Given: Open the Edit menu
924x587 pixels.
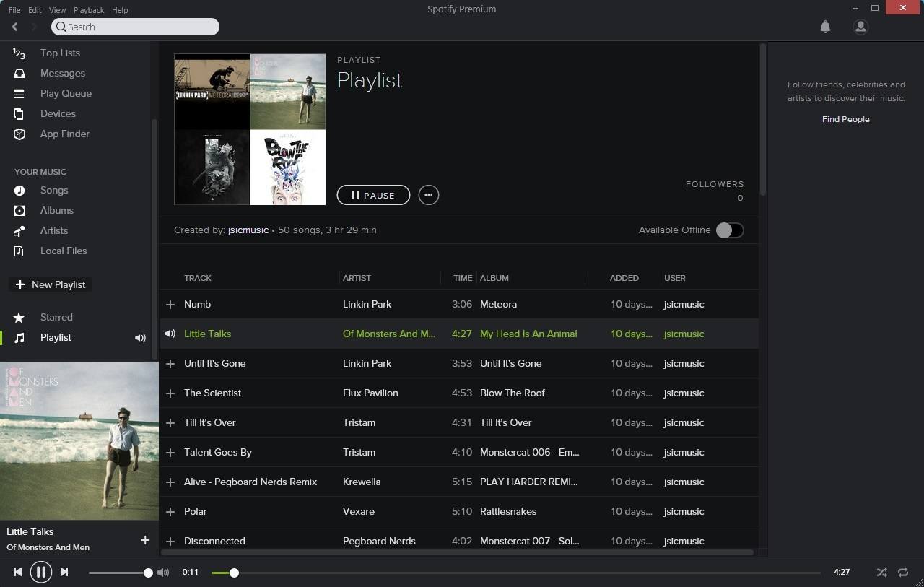Looking at the screenshot, I should 35,10.
